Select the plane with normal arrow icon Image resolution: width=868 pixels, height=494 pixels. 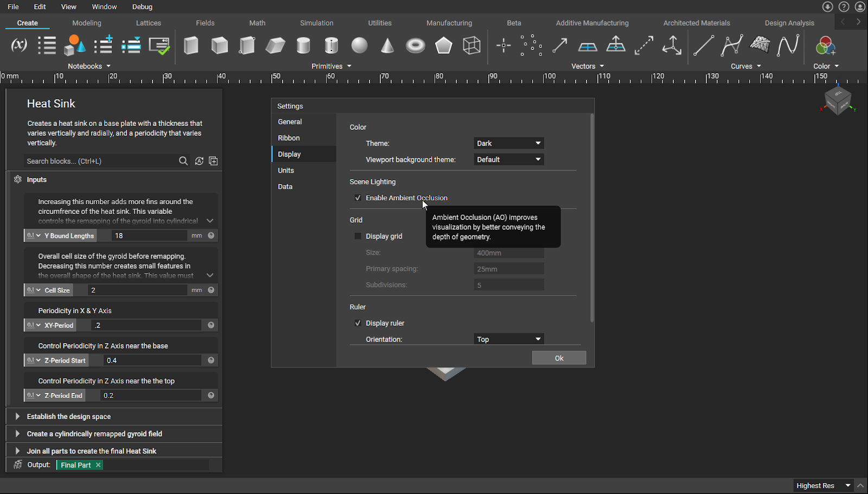point(616,45)
